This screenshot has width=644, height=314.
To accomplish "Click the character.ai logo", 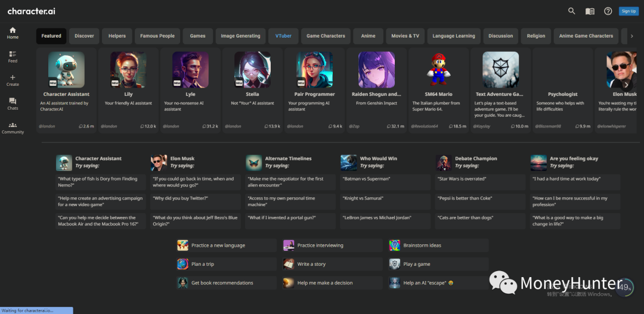I will click(32, 11).
